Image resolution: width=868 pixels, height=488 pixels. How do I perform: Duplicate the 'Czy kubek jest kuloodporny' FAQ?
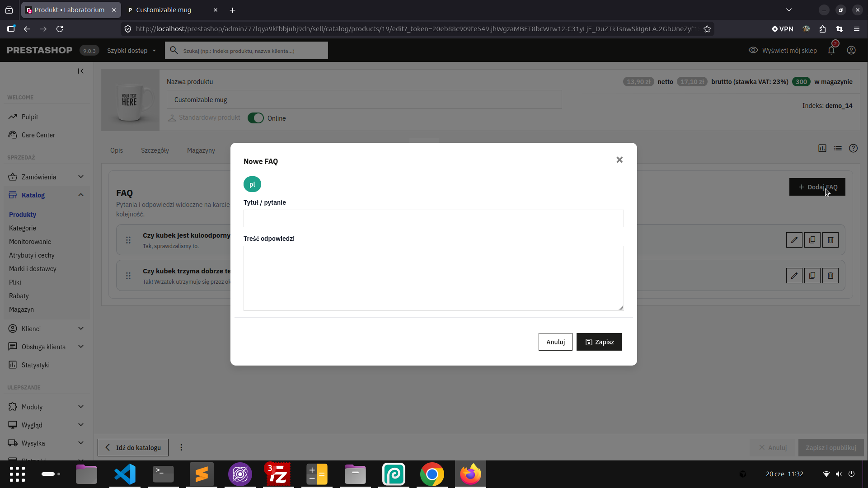pyautogui.click(x=812, y=240)
